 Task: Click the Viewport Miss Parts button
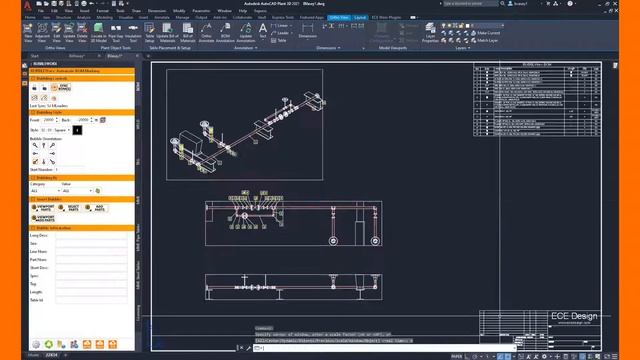click(x=43, y=218)
